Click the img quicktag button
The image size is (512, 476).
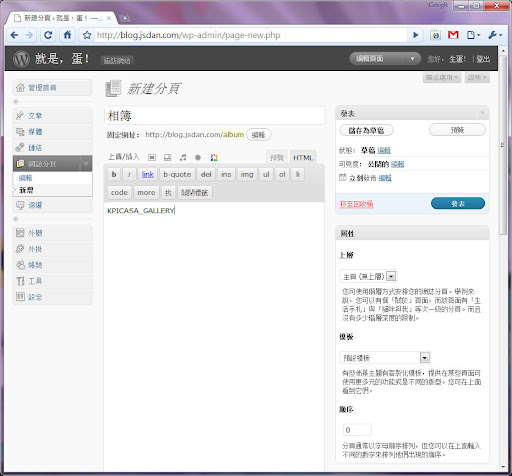[x=247, y=174]
